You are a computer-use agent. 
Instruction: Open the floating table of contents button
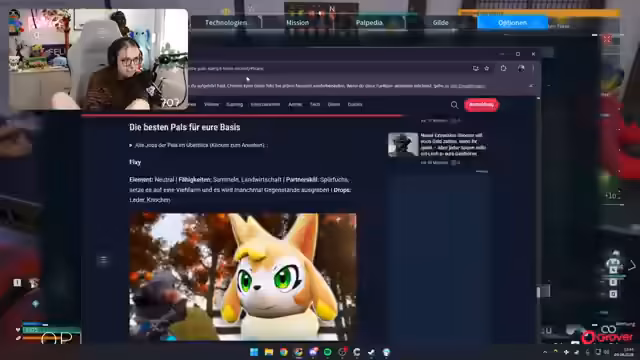tap(103, 260)
